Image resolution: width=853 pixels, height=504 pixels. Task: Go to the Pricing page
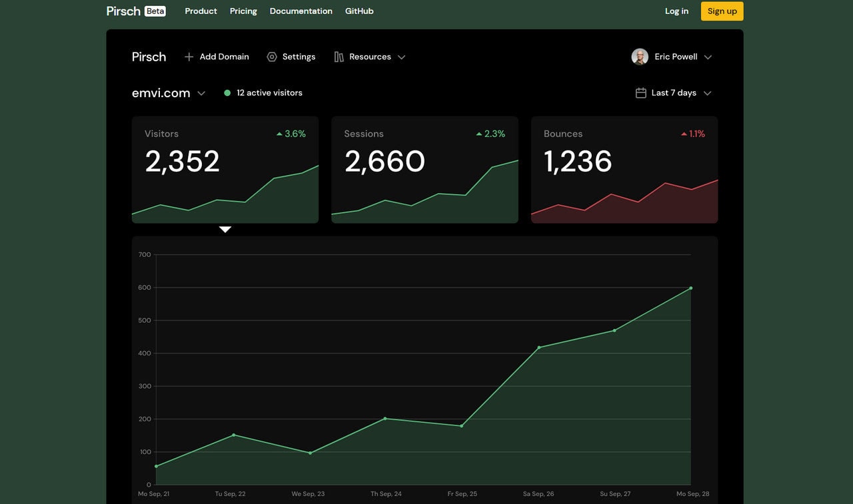243,11
